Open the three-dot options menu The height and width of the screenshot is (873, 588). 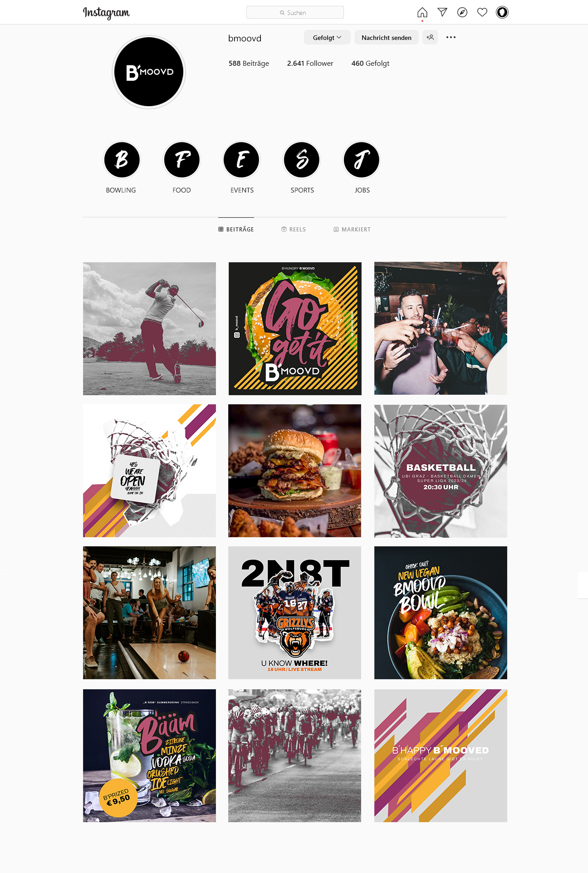point(451,37)
